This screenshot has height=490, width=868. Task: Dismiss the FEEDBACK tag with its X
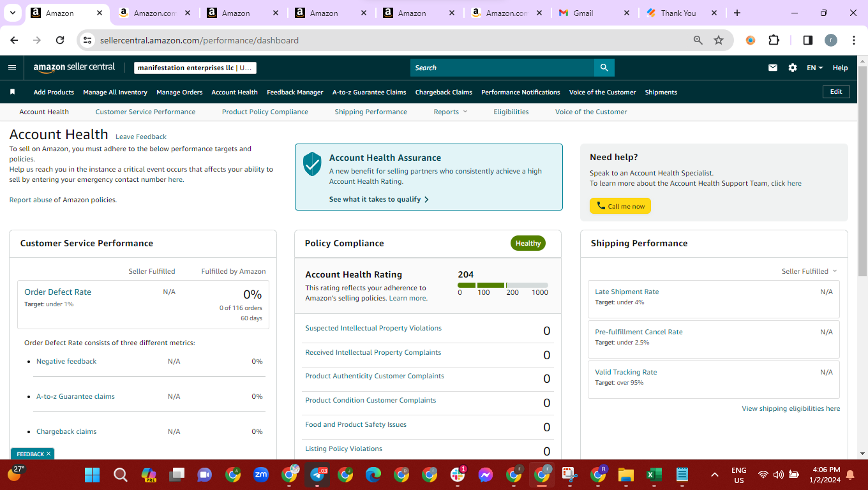tap(49, 454)
